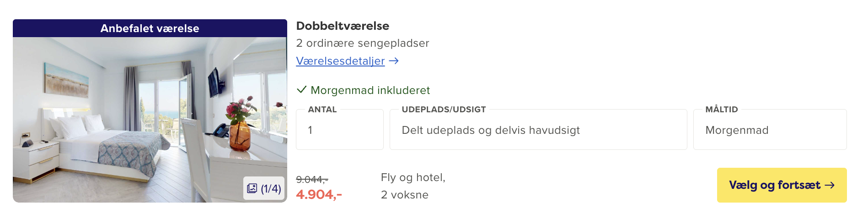868x220 pixels.
Task: Open the Måltid dropdown showing Morgenmad
Action: click(x=769, y=130)
